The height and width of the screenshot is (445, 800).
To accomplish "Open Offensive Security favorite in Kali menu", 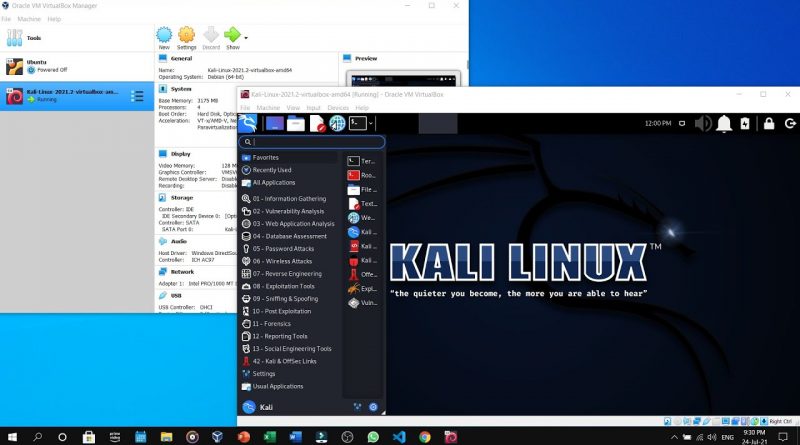I will pos(362,275).
